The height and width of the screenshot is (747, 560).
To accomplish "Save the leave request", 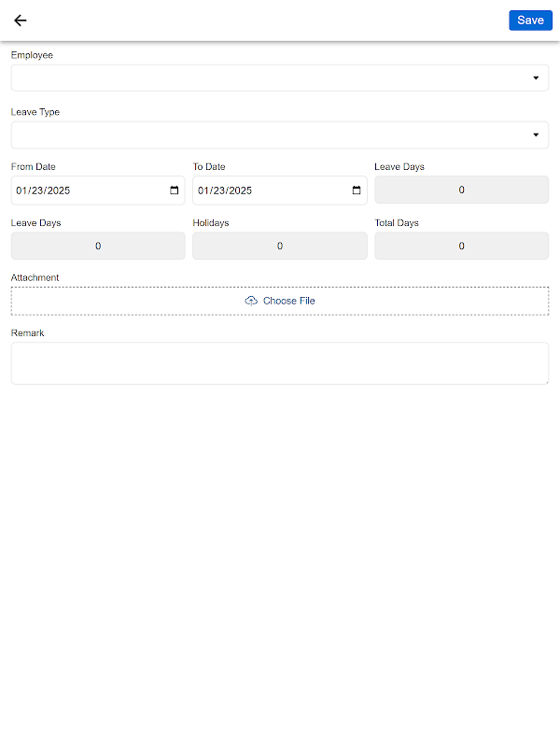I will tap(530, 21).
